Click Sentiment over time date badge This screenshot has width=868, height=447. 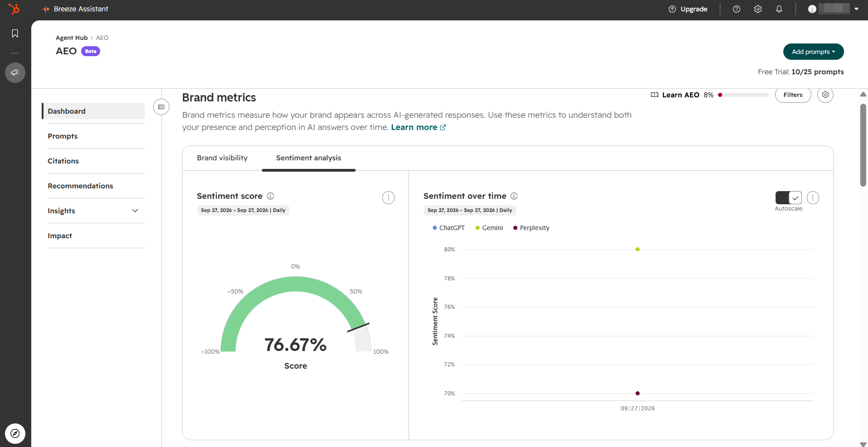470,210
